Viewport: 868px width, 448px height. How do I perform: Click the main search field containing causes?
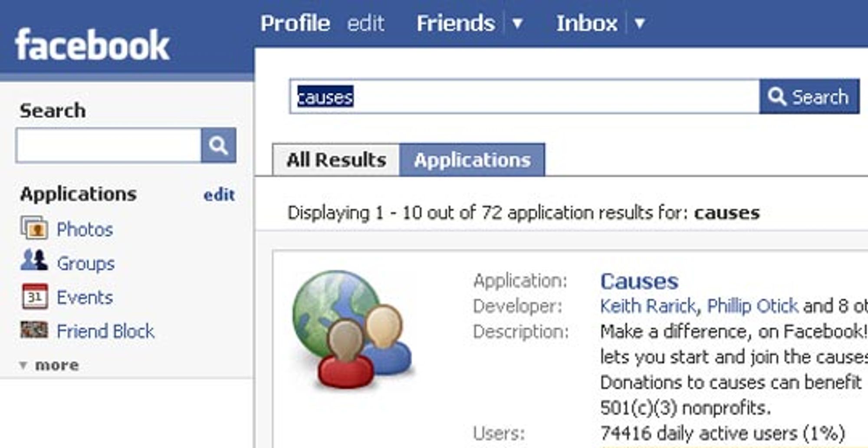pos(524,96)
